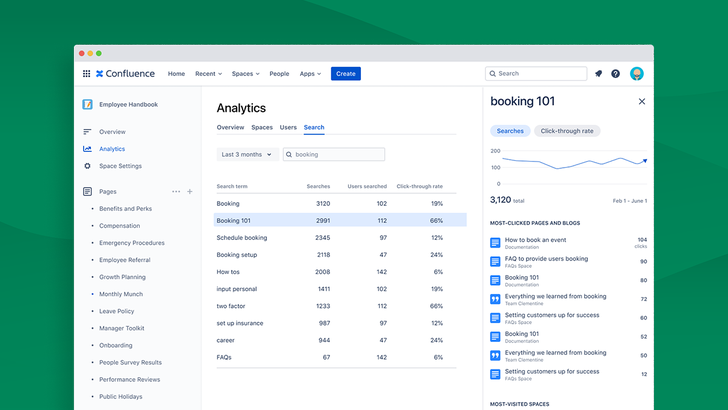Select the Booking search term row
This screenshot has height=410, width=728.
[x=336, y=203]
